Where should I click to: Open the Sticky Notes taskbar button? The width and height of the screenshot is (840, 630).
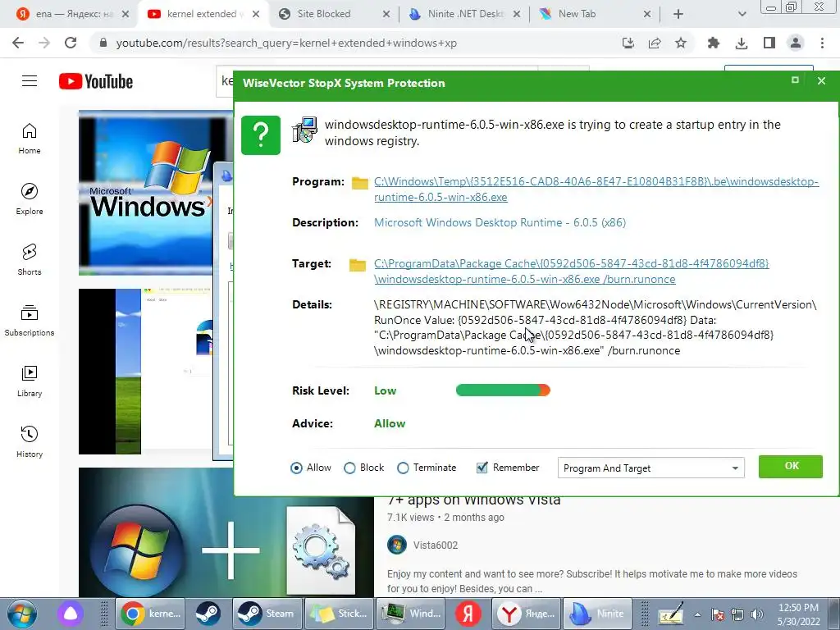coord(339,614)
